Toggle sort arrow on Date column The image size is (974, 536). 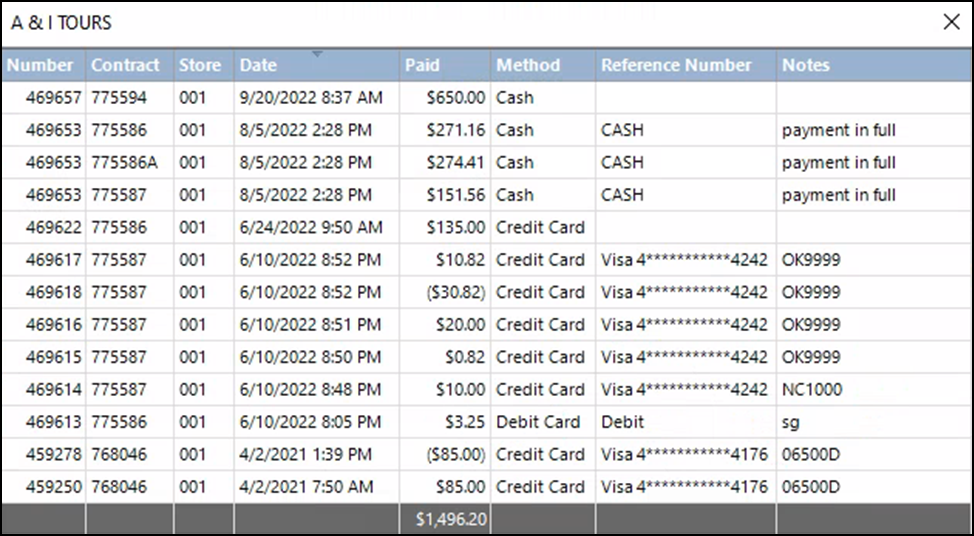pyautogui.click(x=317, y=55)
